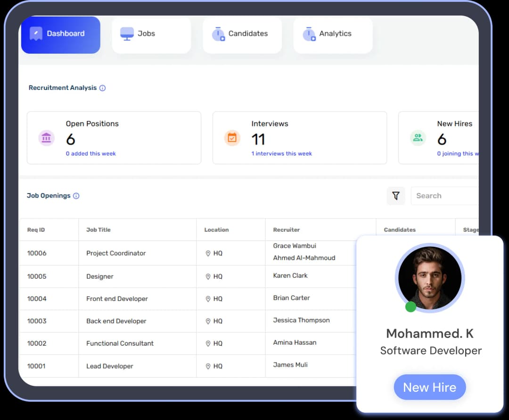The image size is (509, 420).
Task: Click the New Hires people icon
Action: [418, 138]
